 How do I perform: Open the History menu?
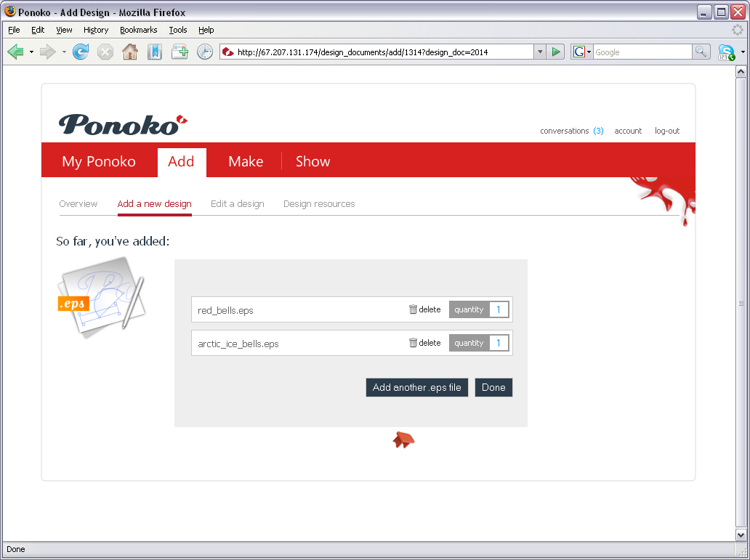tap(96, 30)
